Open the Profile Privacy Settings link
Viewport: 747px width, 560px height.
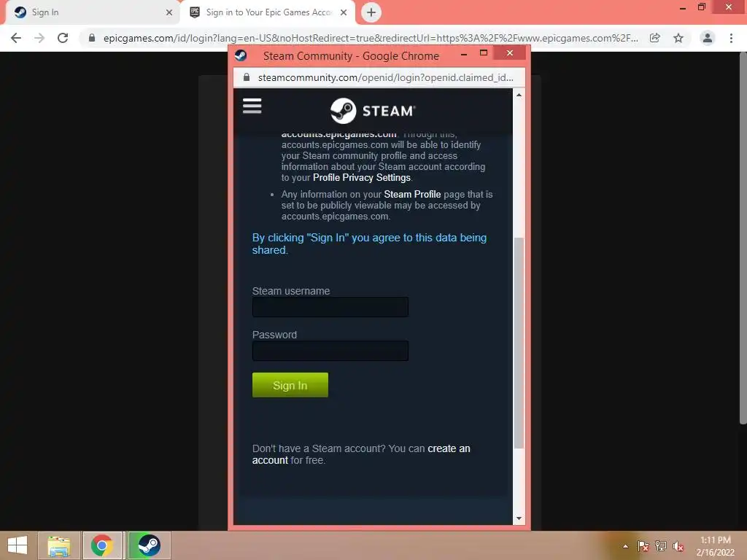tap(362, 178)
